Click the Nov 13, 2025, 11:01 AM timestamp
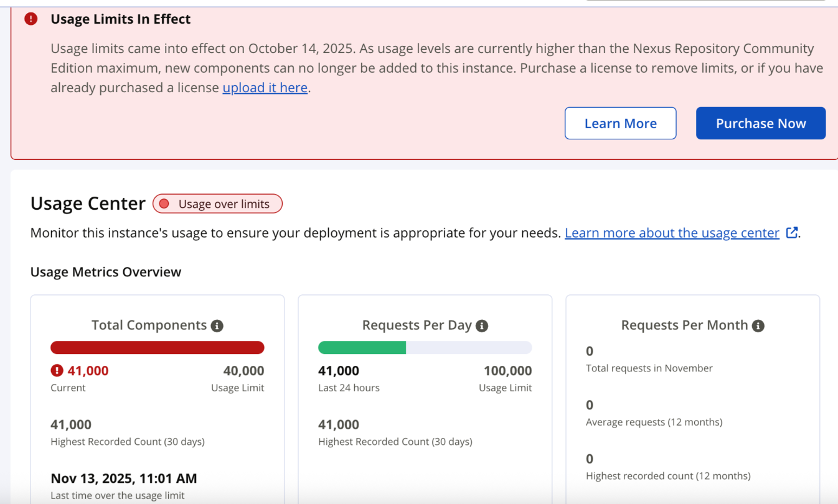The image size is (838, 504). 124,478
